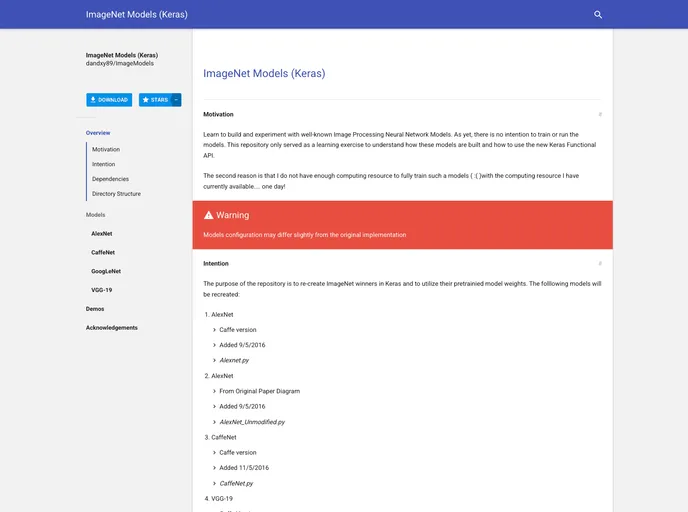Click the AlexNet_Unmodified.py list entry
Screen dimensions: 688x512
[252, 422]
